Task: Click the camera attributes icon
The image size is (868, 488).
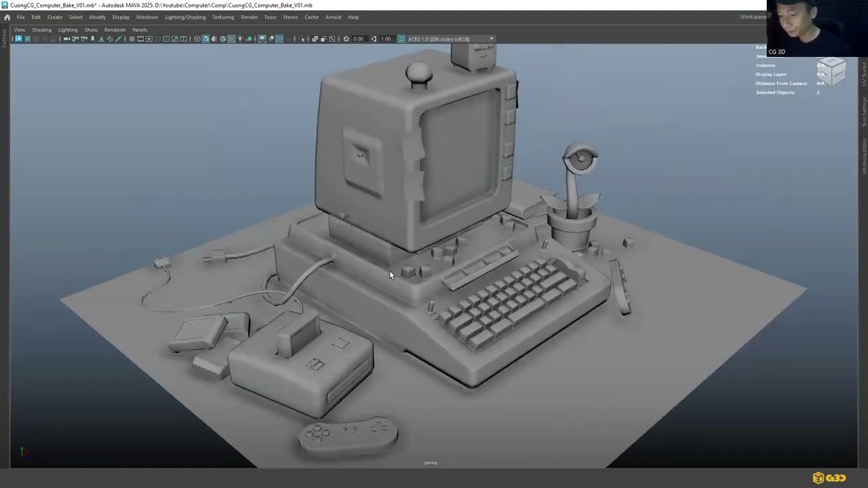Action: tap(84, 39)
